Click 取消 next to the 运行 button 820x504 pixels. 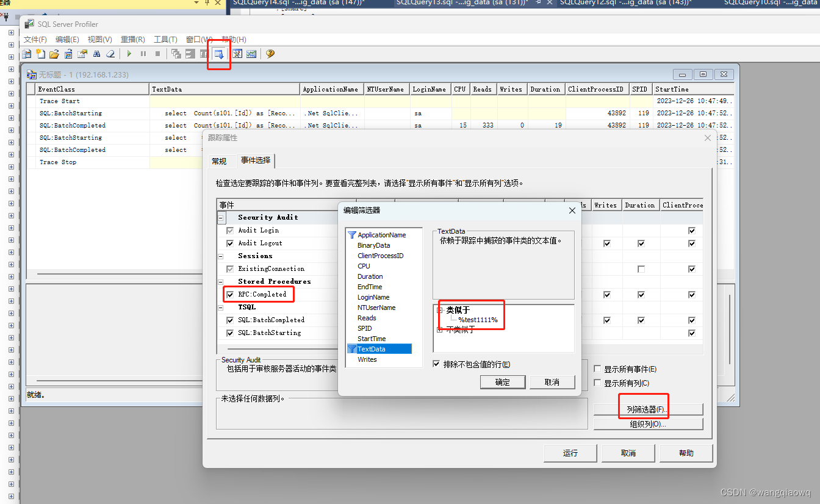[628, 453]
